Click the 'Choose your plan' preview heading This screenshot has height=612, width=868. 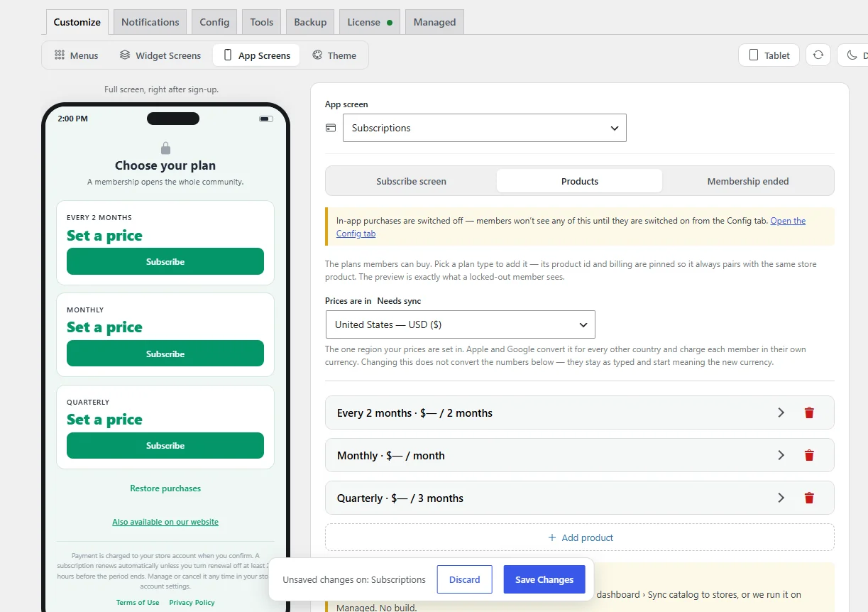pos(165,165)
